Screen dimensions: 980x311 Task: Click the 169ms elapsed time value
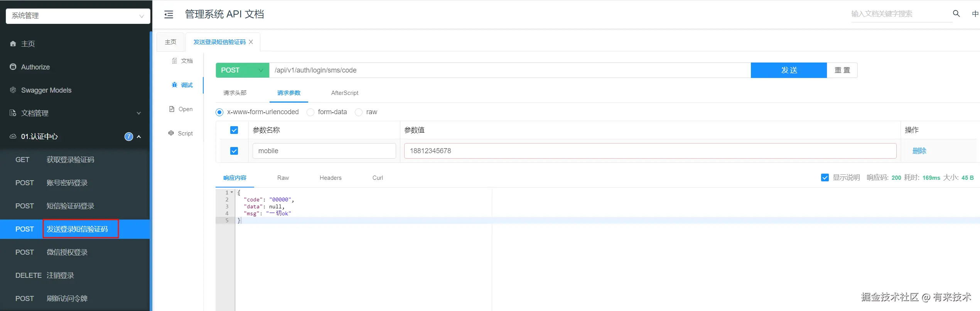(x=931, y=178)
